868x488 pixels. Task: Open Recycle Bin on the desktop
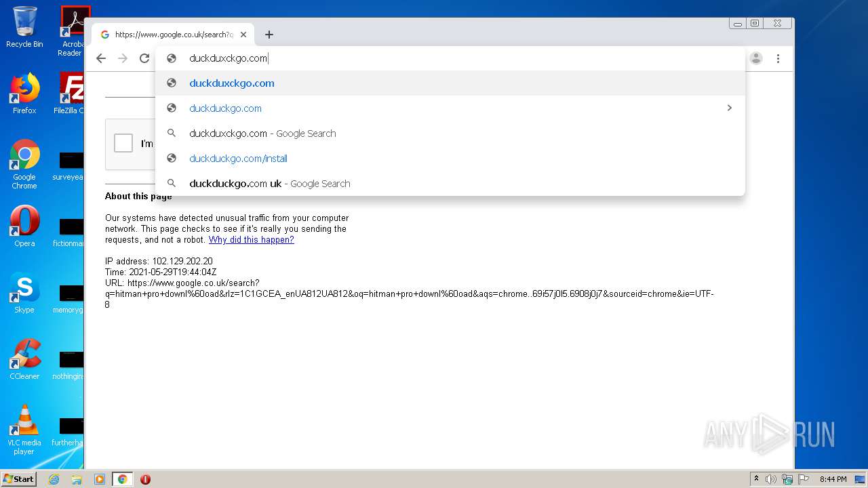click(24, 27)
